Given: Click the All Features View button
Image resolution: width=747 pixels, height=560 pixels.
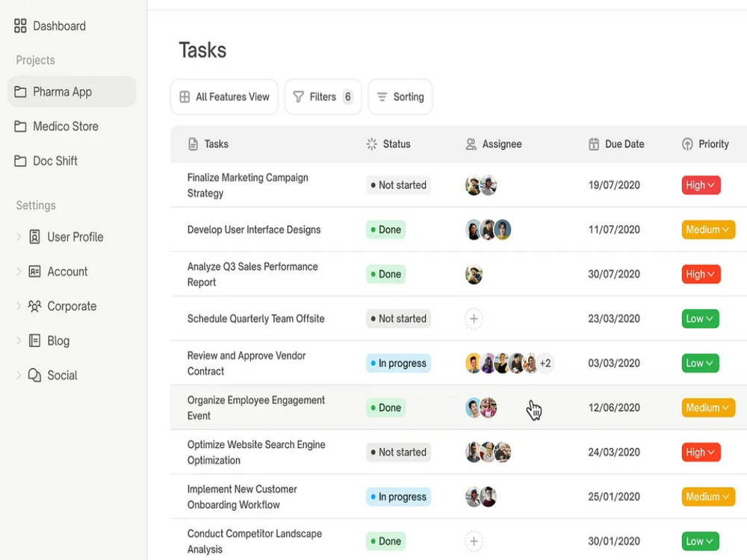Looking at the screenshot, I should 224,96.
